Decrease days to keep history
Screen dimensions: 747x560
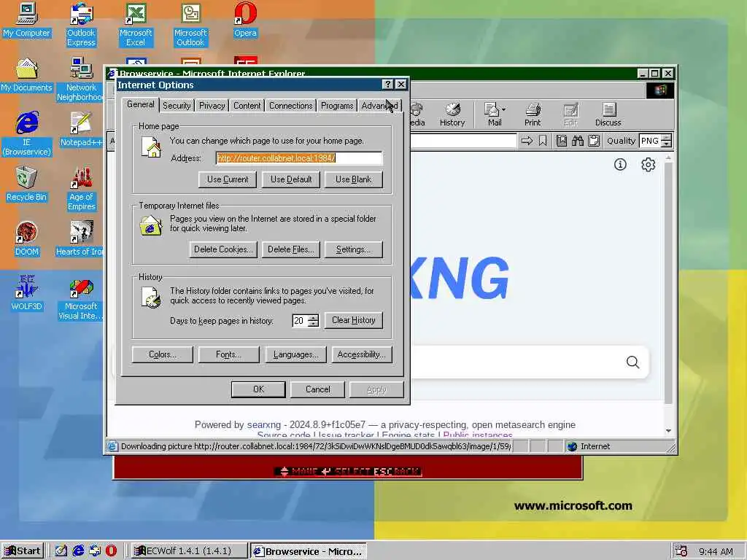point(313,324)
